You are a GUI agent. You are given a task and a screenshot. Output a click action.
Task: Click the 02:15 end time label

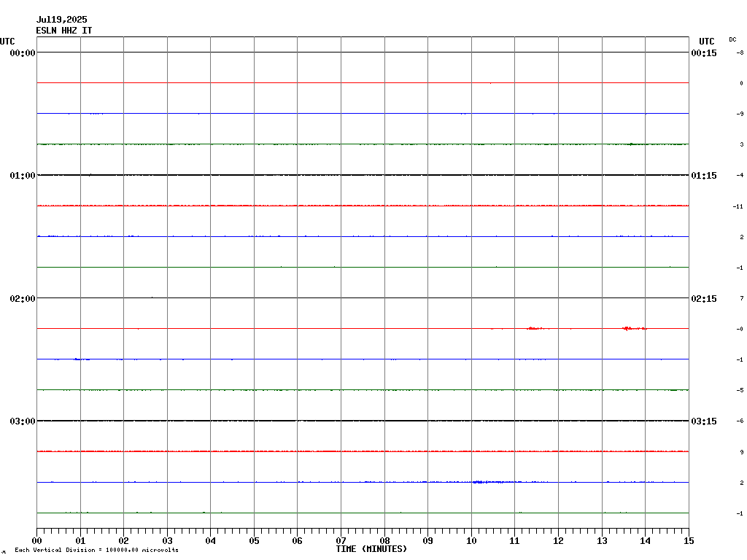[704, 298]
